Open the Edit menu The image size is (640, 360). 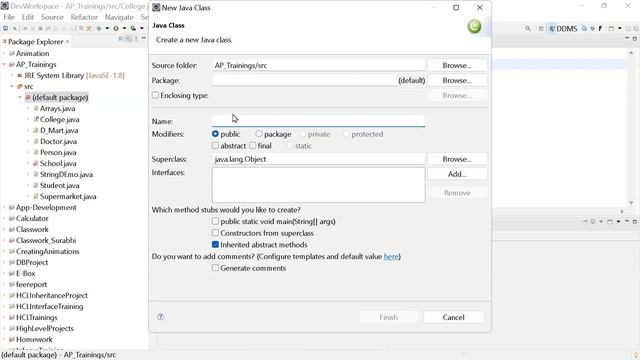pyautogui.click(x=28, y=17)
